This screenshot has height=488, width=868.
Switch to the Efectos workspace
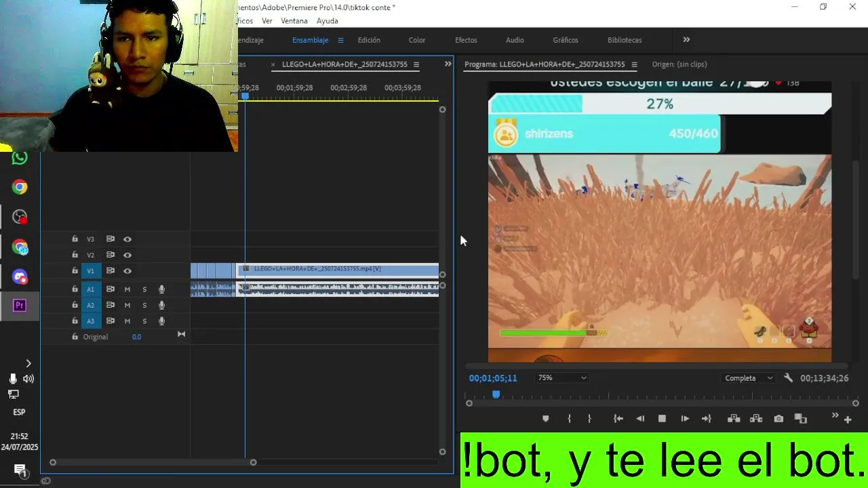click(466, 40)
